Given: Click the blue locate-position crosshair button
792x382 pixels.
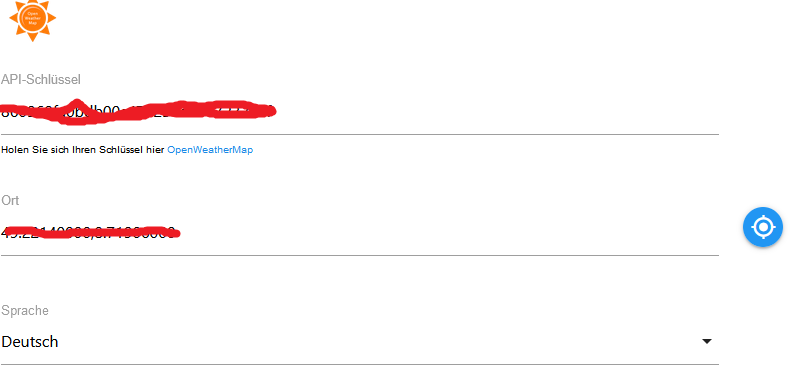Looking at the screenshot, I should (x=763, y=227).
